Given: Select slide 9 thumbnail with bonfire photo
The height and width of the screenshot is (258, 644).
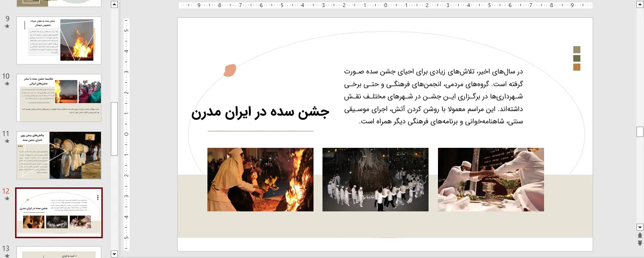Looking at the screenshot, I should (59, 40).
